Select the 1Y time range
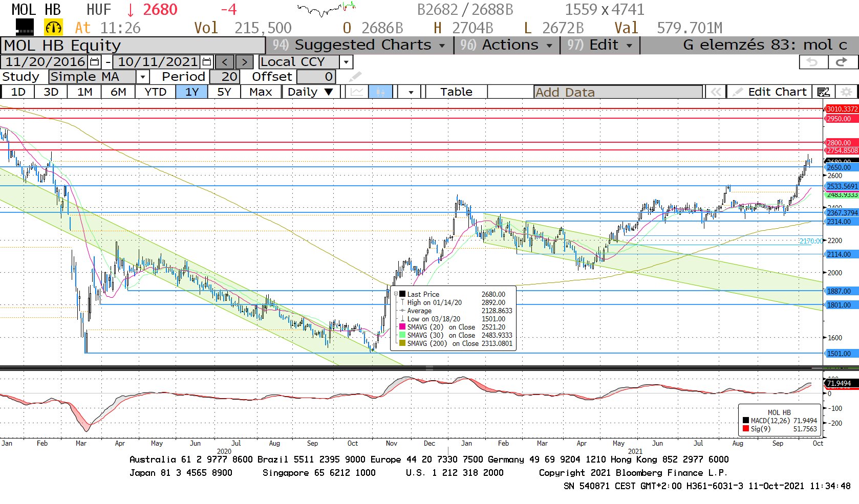This screenshot has height=504, width=859. [191, 92]
